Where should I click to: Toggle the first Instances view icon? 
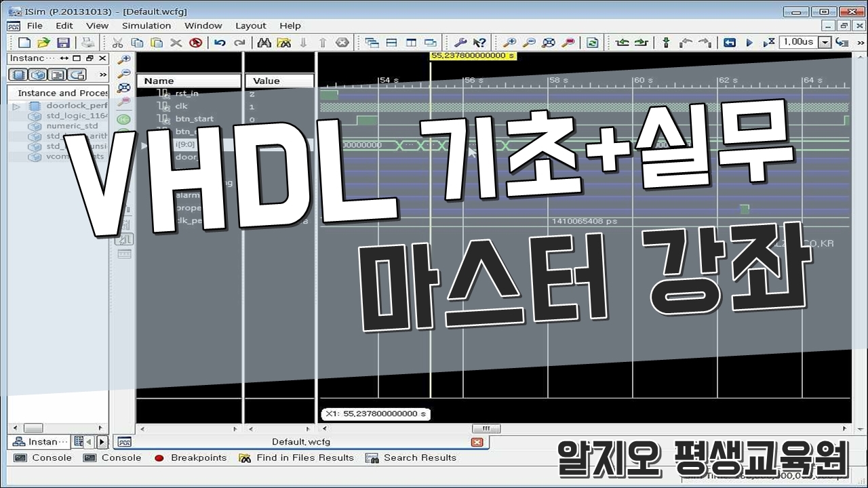pos(18,75)
